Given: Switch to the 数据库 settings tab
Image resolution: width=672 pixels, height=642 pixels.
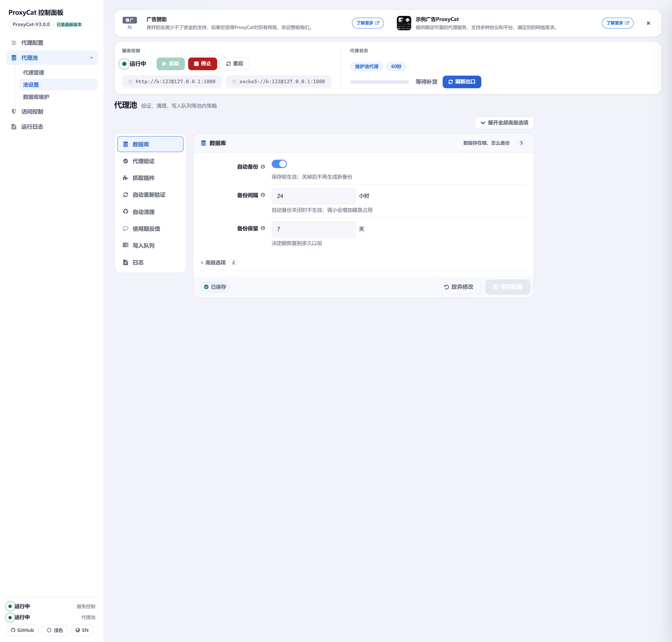Looking at the screenshot, I should pos(150,144).
